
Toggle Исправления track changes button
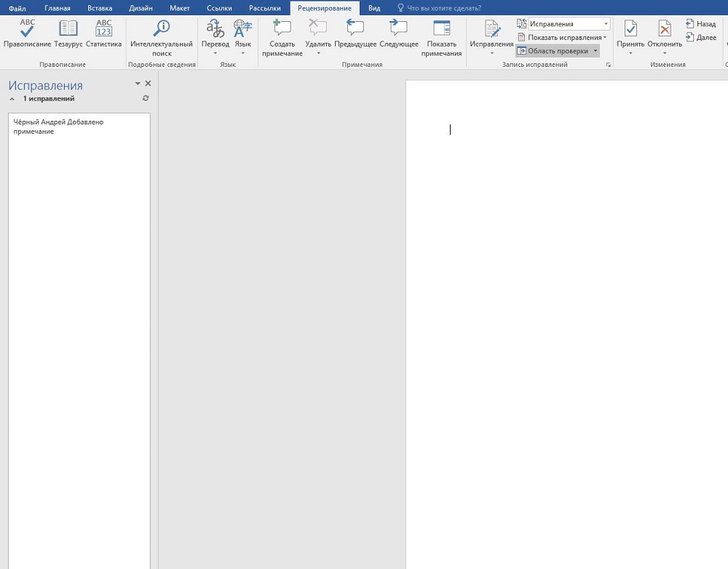[x=491, y=33]
